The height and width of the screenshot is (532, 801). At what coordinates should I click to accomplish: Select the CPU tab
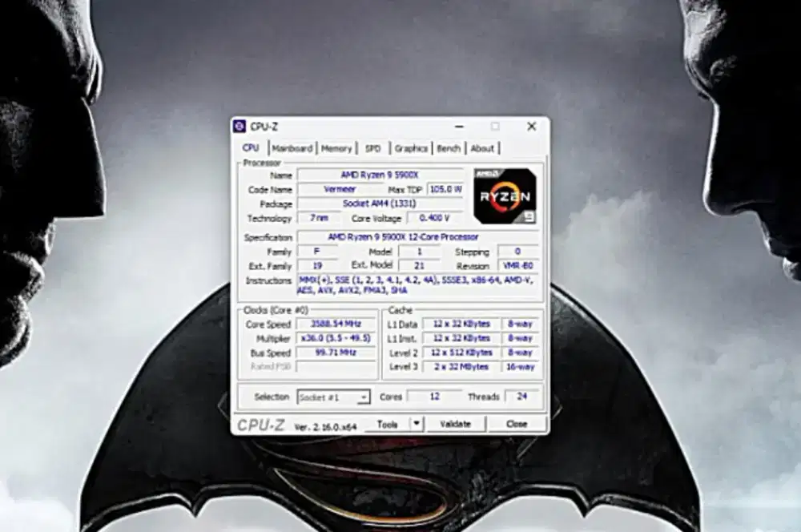252,147
